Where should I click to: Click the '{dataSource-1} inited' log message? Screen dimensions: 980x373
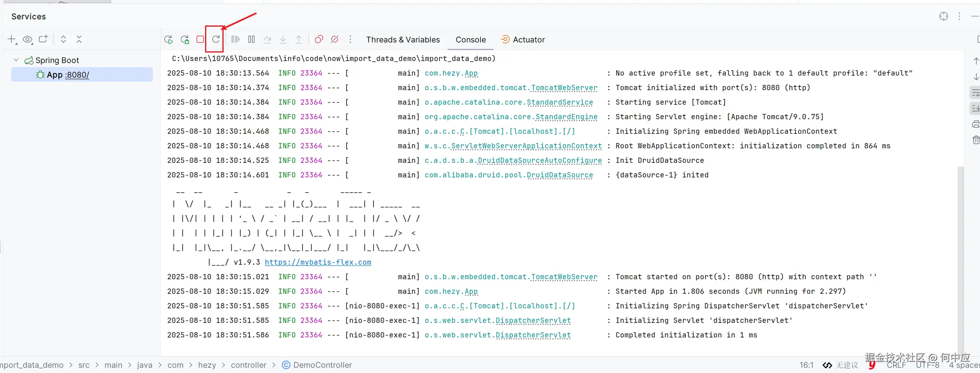(662, 175)
